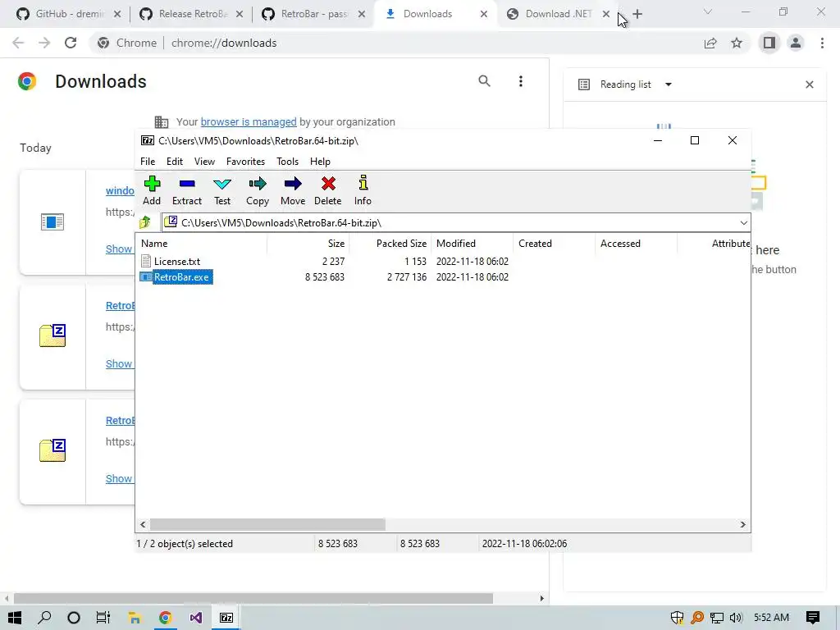This screenshot has height=630, width=840.
Task: Switch to the Release RetroBar Chrome tab
Action: click(x=190, y=14)
